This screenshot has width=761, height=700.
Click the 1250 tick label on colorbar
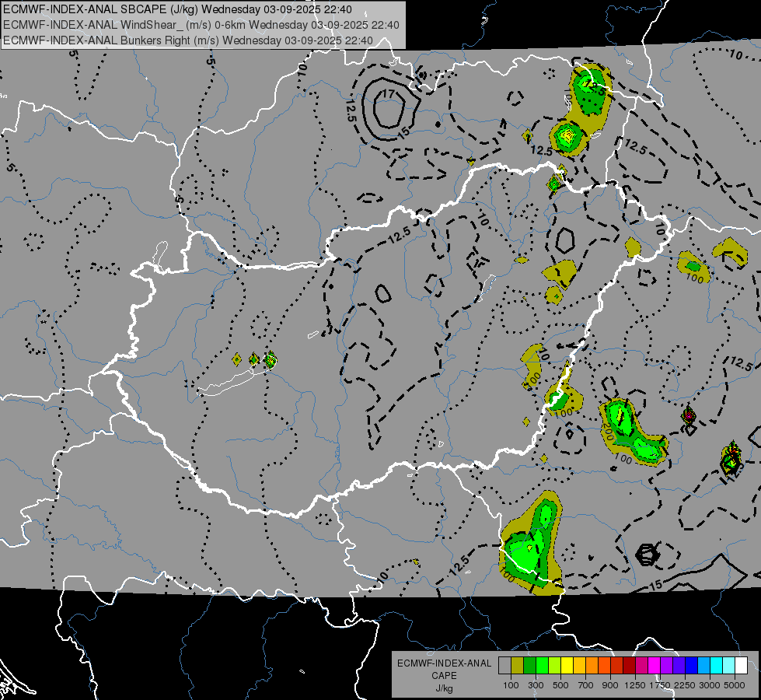click(x=635, y=685)
